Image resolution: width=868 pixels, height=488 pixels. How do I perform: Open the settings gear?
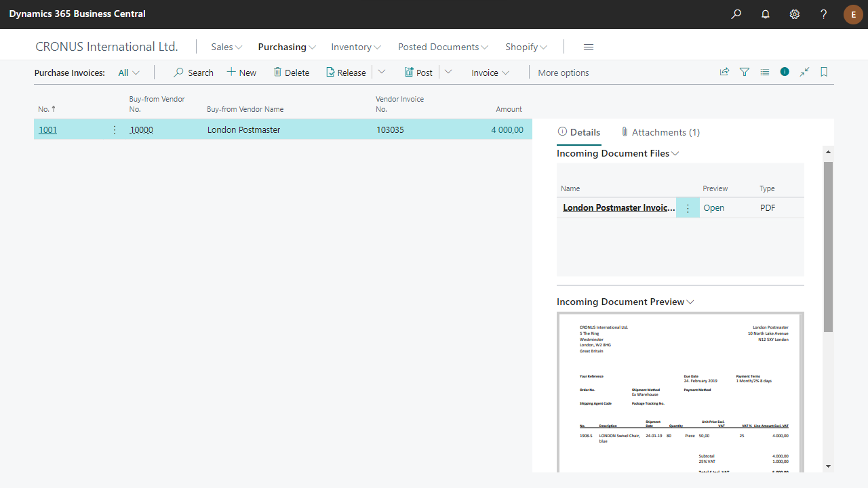click(x=795, y=14)
